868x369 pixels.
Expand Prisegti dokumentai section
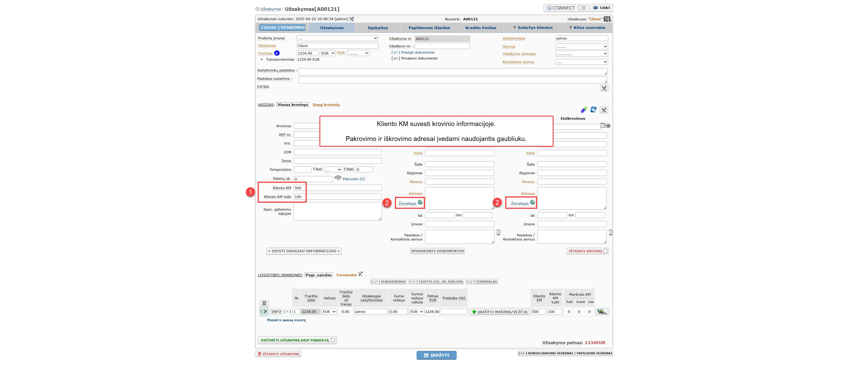tap(413, 53)
